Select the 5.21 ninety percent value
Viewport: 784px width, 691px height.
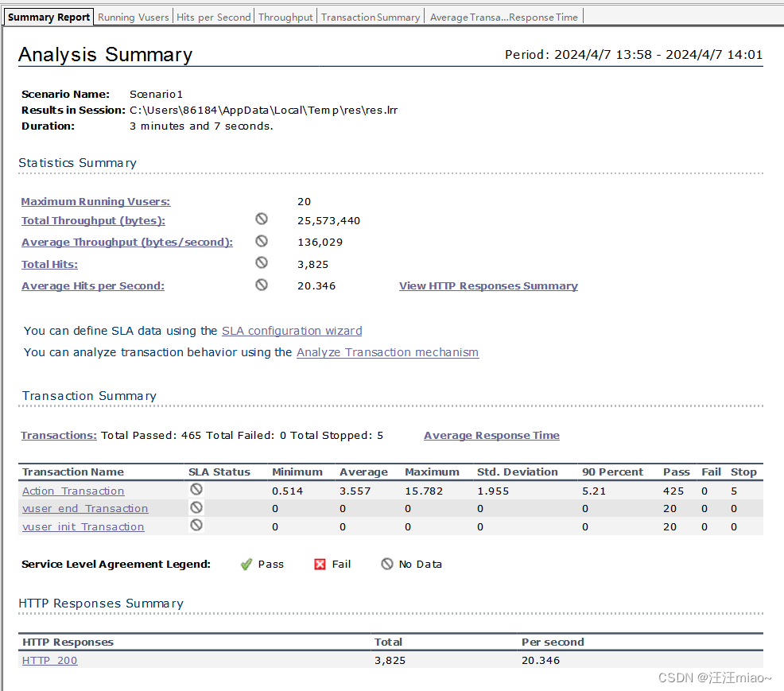point(594,491)
